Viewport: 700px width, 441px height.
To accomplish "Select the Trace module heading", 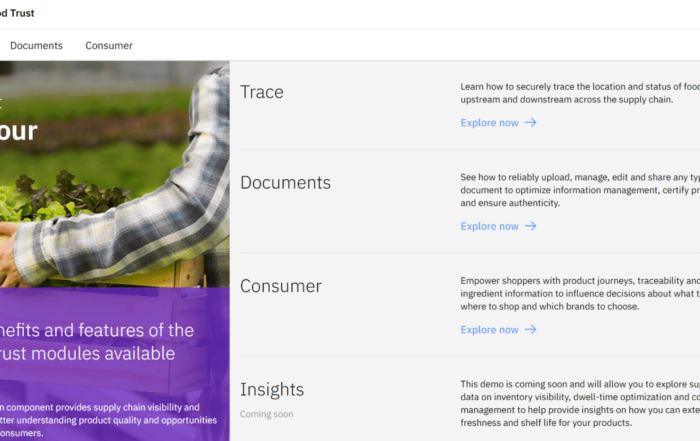I will [262, 92].
